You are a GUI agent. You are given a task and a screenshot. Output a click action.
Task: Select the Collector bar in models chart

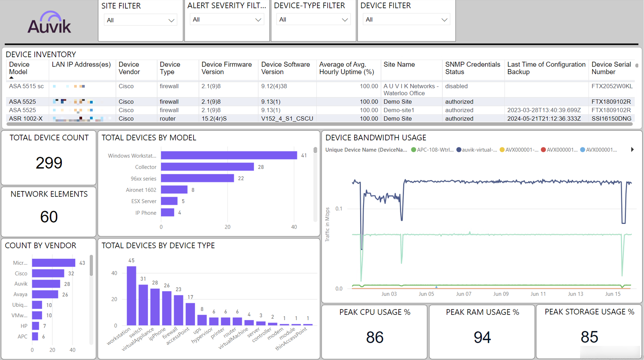(x=207, y=167)
